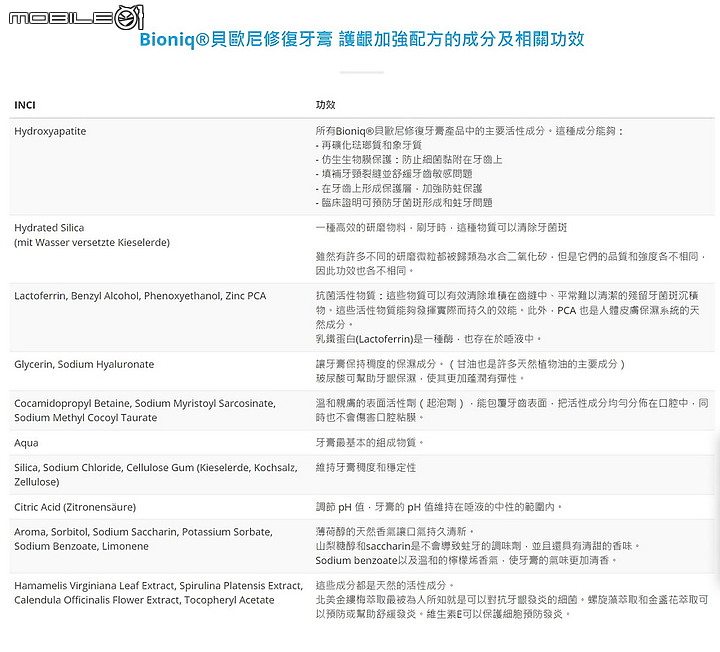Click the Bioniq page title heading
The height and width of the screenshot is (652, 720).
point(362,39)
